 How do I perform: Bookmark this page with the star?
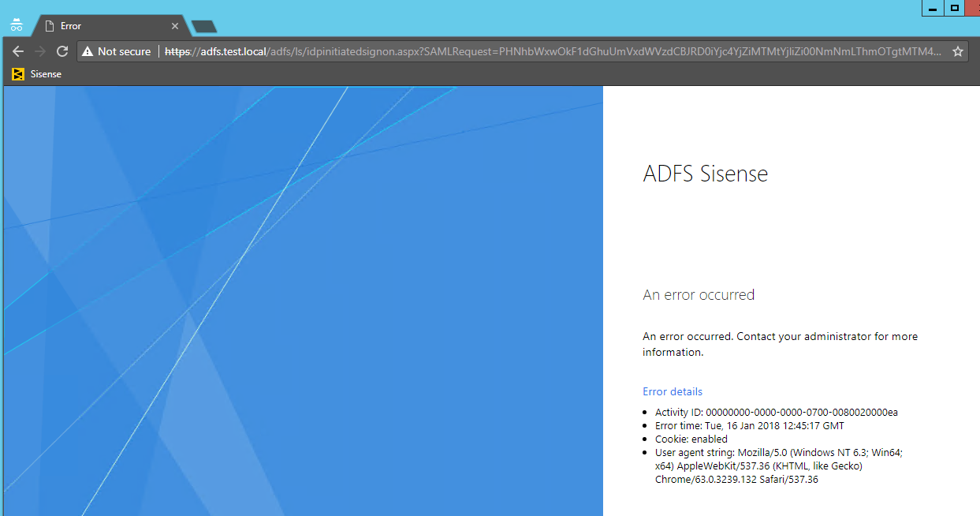tap(958, 51)
